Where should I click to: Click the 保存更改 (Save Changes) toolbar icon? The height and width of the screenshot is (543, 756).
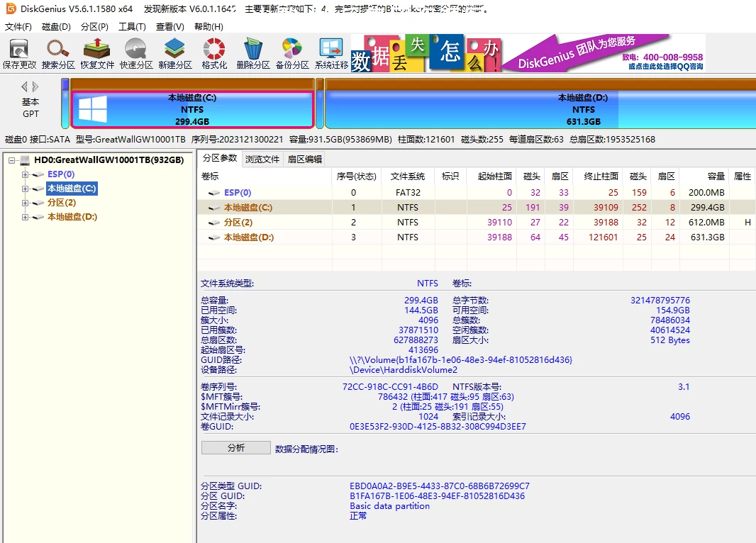coord(18,53)
